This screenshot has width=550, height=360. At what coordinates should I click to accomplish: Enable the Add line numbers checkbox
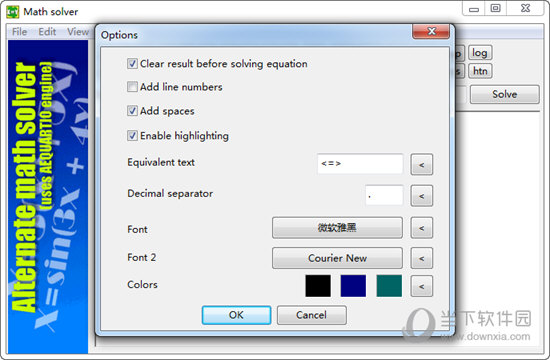(132, 87)
